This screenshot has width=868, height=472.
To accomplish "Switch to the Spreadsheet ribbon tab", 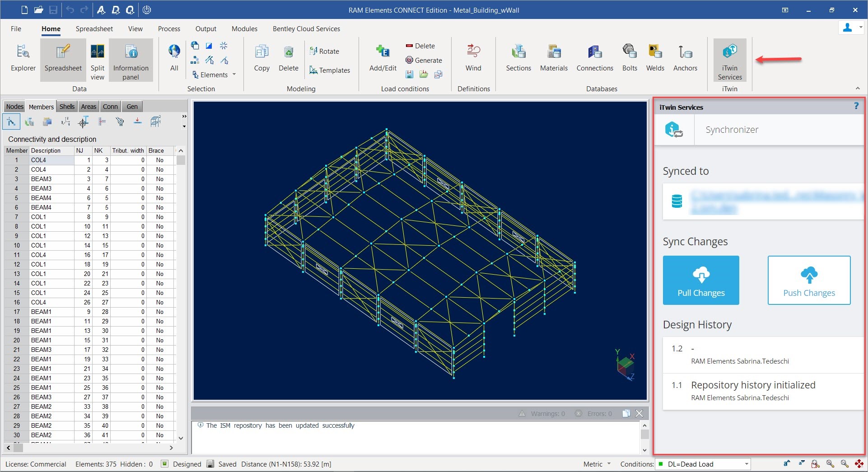I will coord(94,28).
